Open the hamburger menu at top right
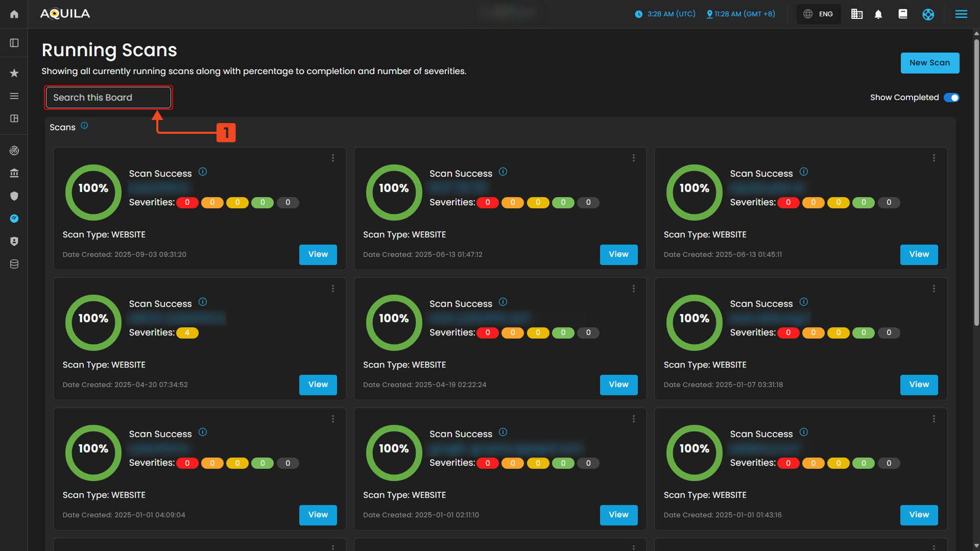Screen dimensions: 980x551 (961, 14)
